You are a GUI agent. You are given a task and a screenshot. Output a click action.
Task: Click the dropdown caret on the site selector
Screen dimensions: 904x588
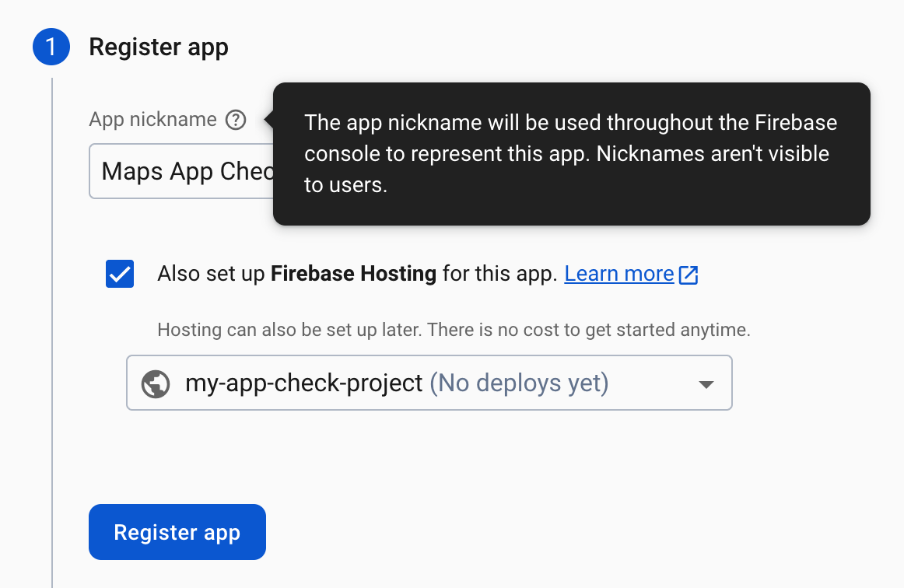706,383
